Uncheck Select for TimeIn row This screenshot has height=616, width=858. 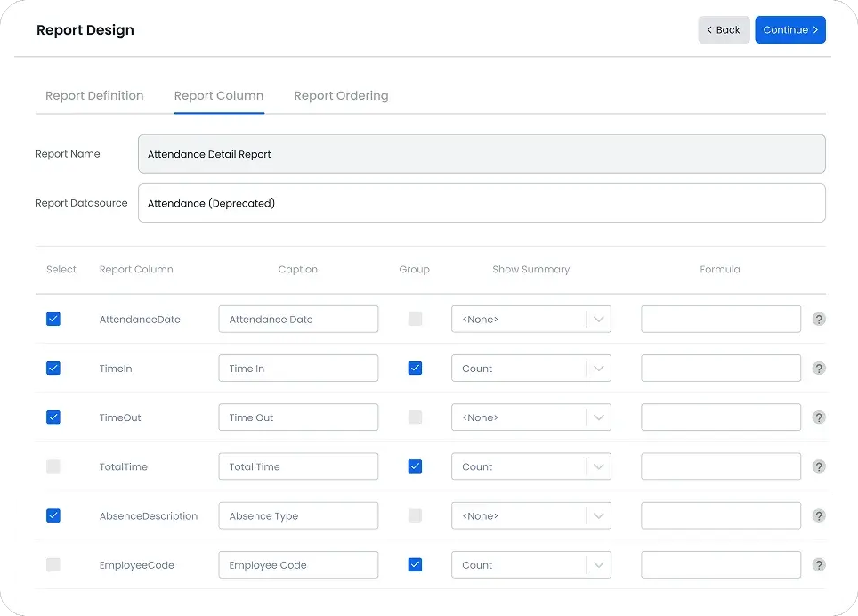point(53,369)
